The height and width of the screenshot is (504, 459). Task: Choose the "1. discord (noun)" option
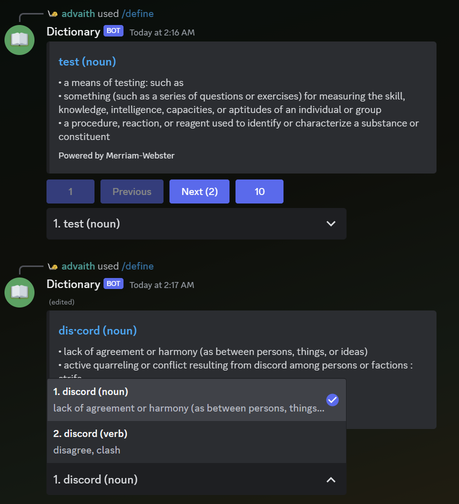196,400
